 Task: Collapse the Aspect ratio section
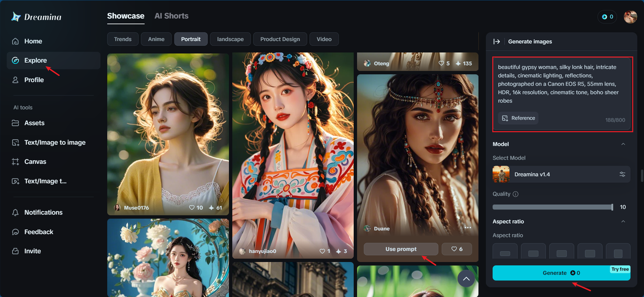(x=623, y=222)
